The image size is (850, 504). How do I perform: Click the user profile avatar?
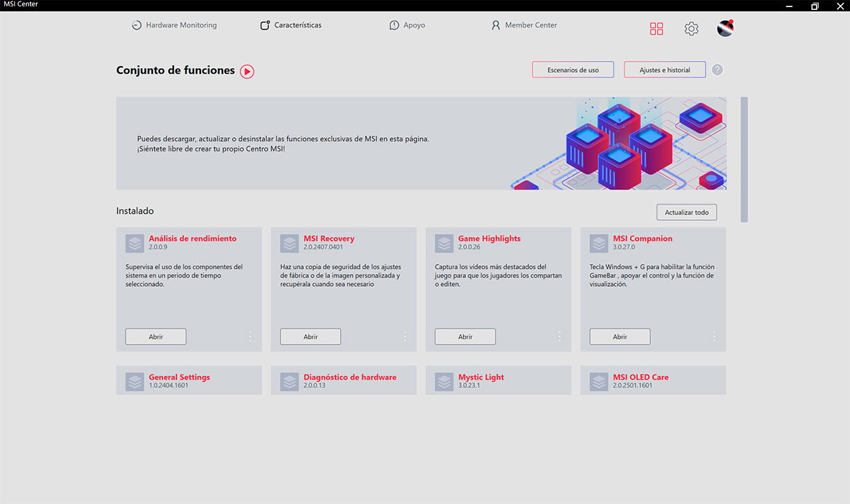coord(725,28)
